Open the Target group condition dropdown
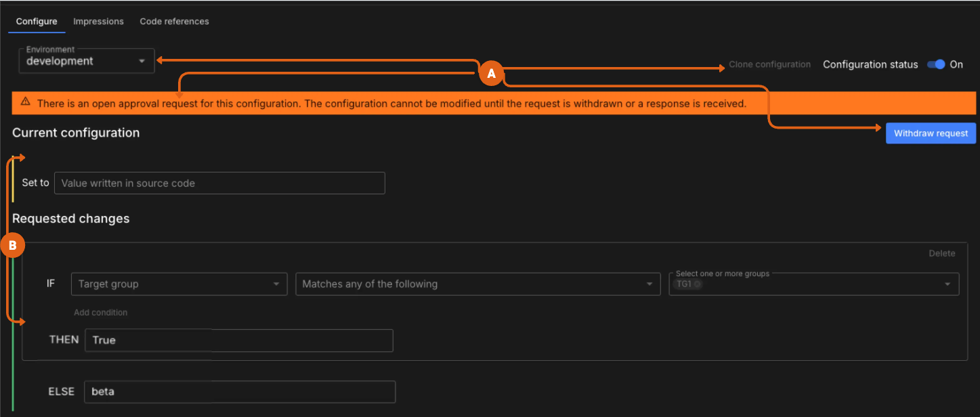This screenshot has height=417, width=980. pos(179,284)
